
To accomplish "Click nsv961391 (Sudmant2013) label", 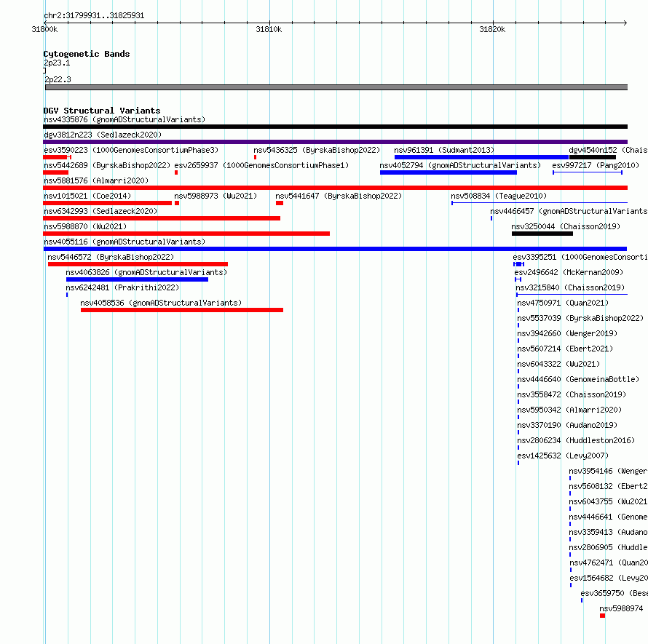I will tap(444, 151).
